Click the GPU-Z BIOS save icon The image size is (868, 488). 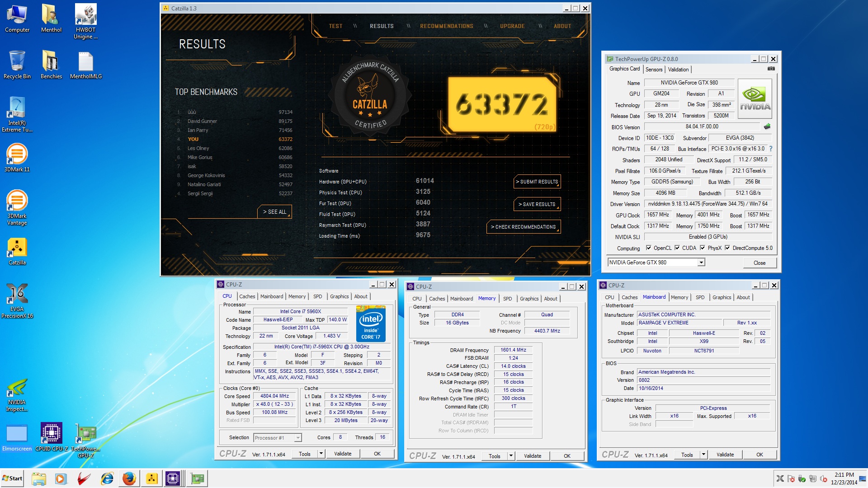tap(767, 127)
